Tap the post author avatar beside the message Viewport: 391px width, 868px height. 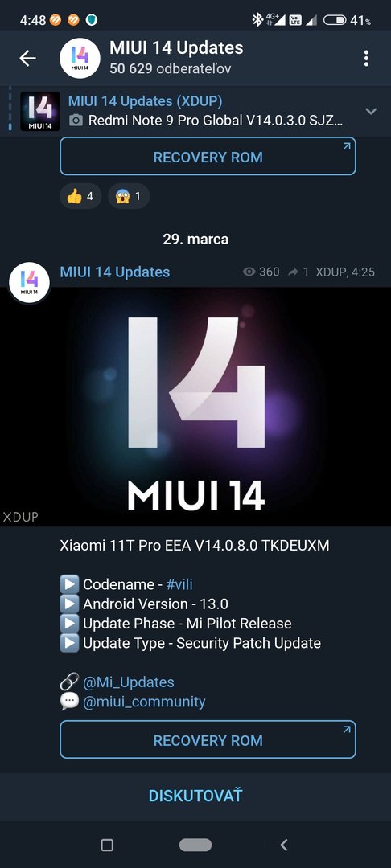(29, 282)
